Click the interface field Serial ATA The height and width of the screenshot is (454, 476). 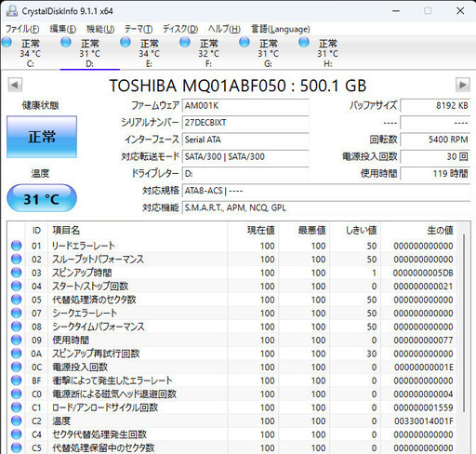[245, 140]
